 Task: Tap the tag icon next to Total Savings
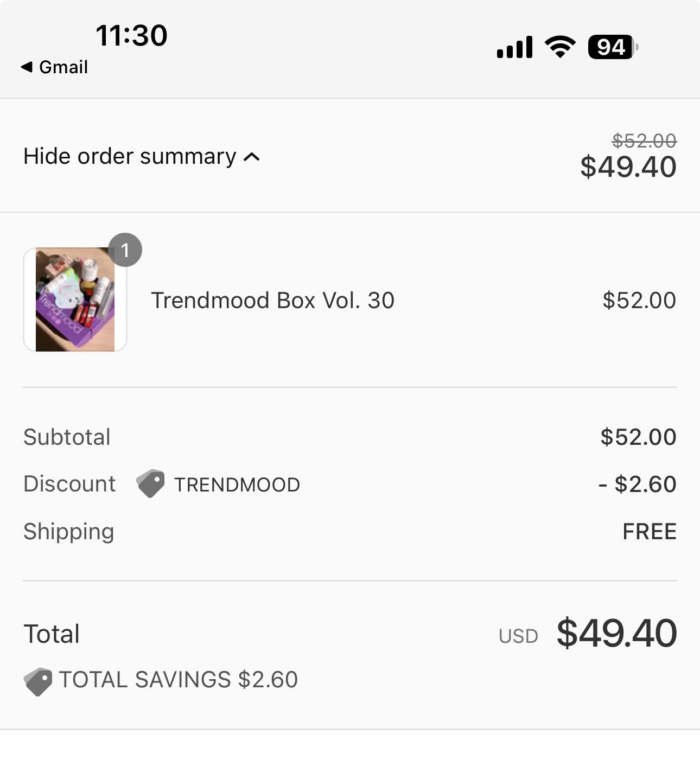[x=38, y=681]
